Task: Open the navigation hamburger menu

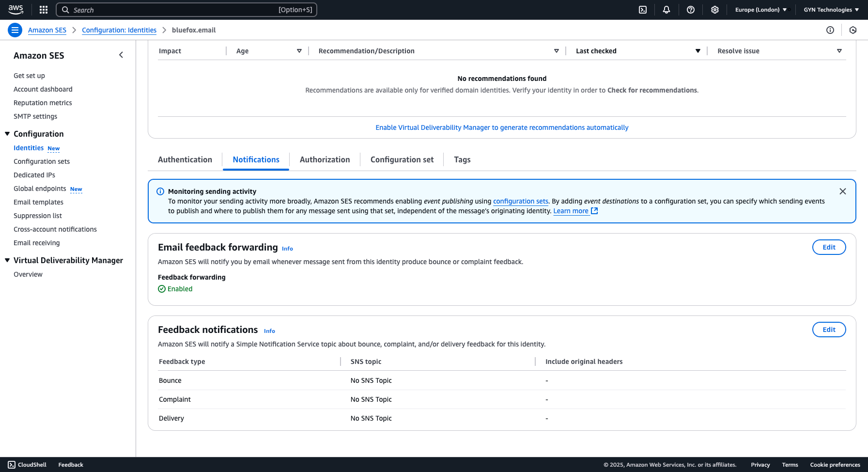Action: pyautogui.click(x=15, y=30)
